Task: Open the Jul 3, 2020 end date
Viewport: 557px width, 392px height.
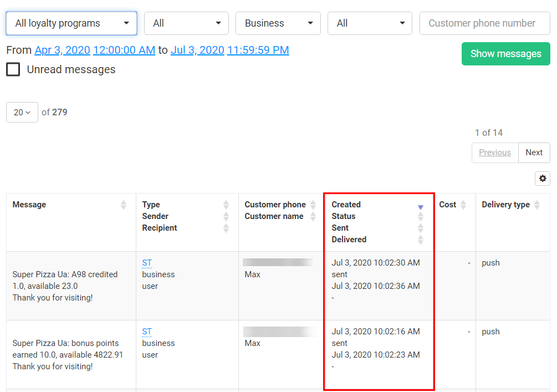Action: [x=197, y=50]
